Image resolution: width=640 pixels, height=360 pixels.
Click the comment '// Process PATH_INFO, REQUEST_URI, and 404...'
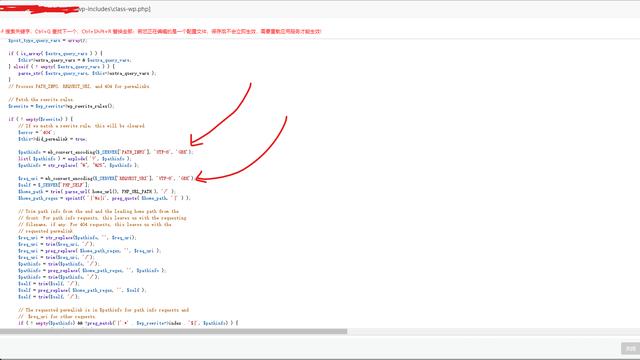click(x=79, y=86)
